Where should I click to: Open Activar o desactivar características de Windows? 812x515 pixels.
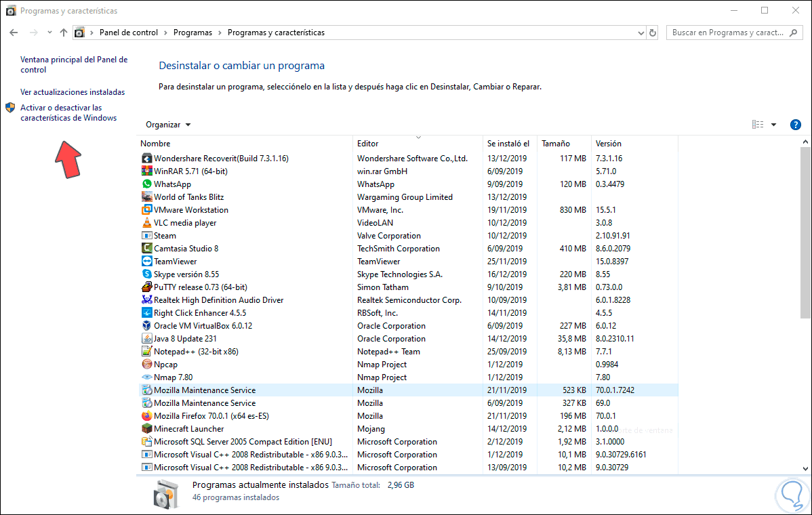pos(68,113)
